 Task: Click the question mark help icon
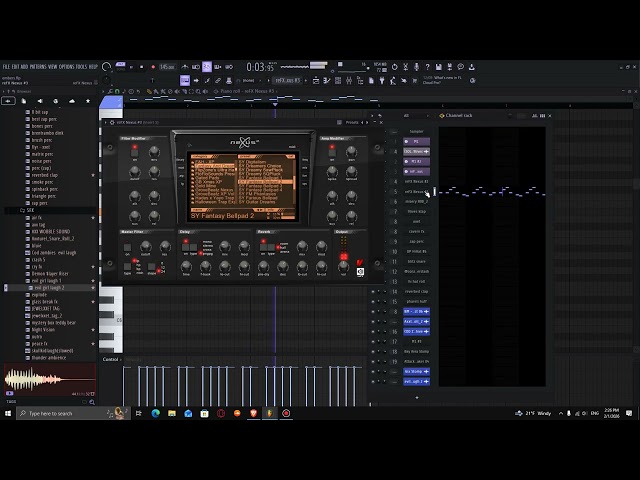pyautogui.click(x=427, y=67)
